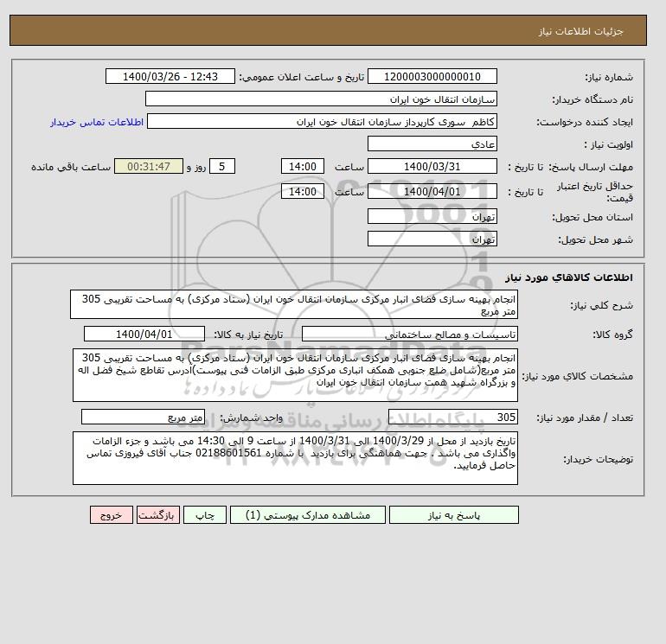Click the delivery province field تهران
This screenshot has width=666, height=644.
point(432,216)
